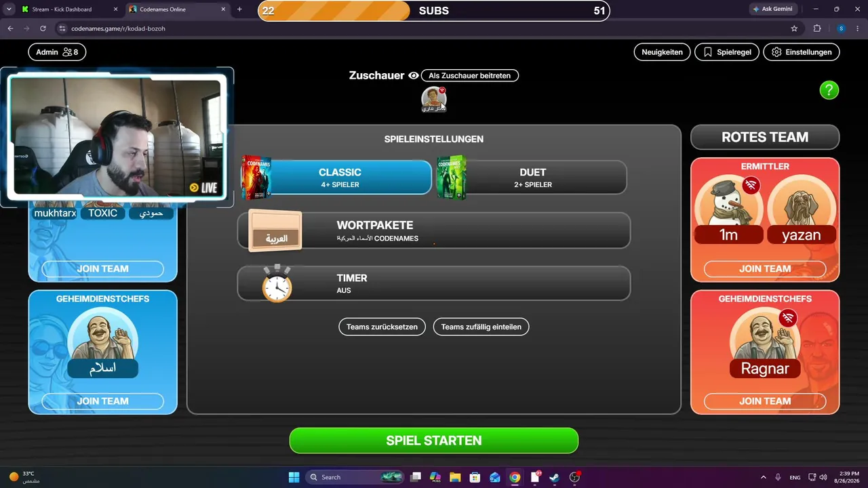This screenshot has width=868, height=488.
Task: Click the حمودي player name tag
Action: click(x=151, y=213)
